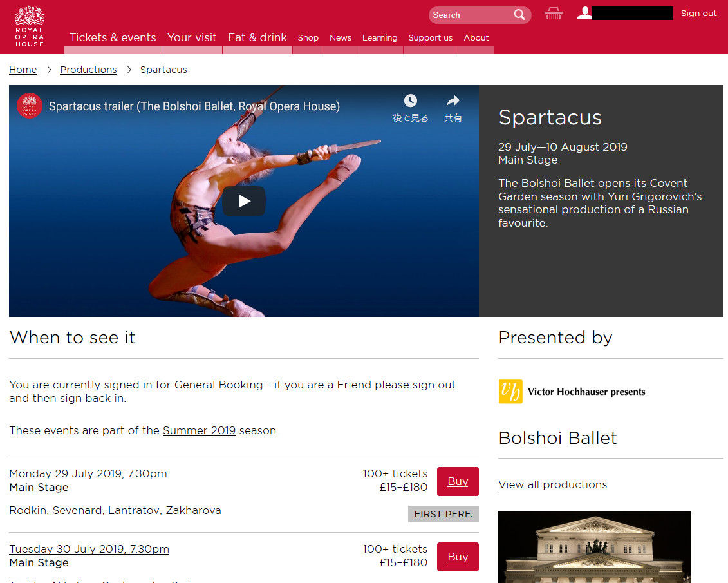728x583 pixels.
Task: Go to Productions breadcrumb link
Action: tap(88, 70)
